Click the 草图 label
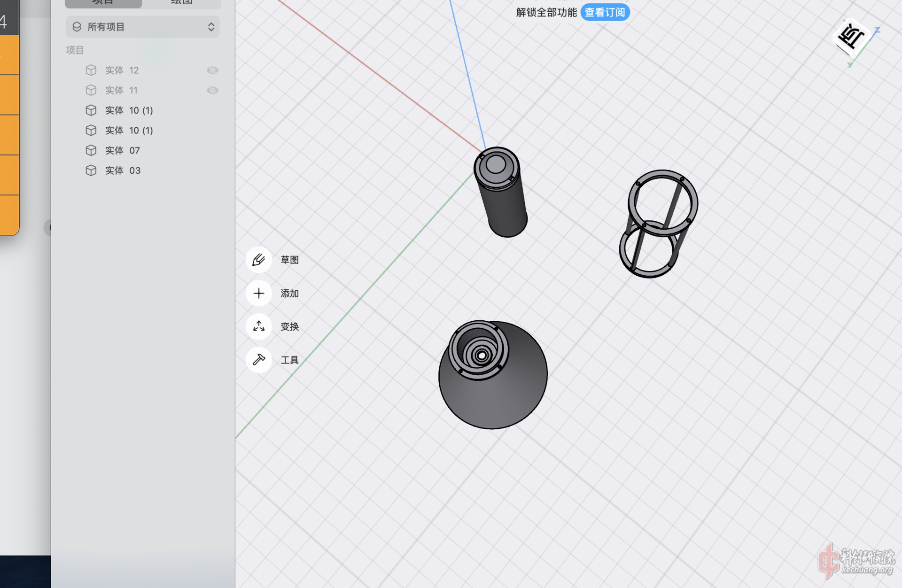This screenshot has height=588, width=902. click(290, 260)
